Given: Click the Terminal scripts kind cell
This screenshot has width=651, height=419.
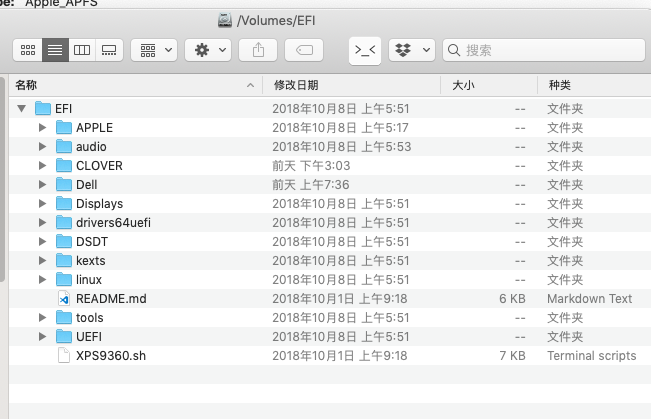Looking at the screenshot, I should (592, 356).
